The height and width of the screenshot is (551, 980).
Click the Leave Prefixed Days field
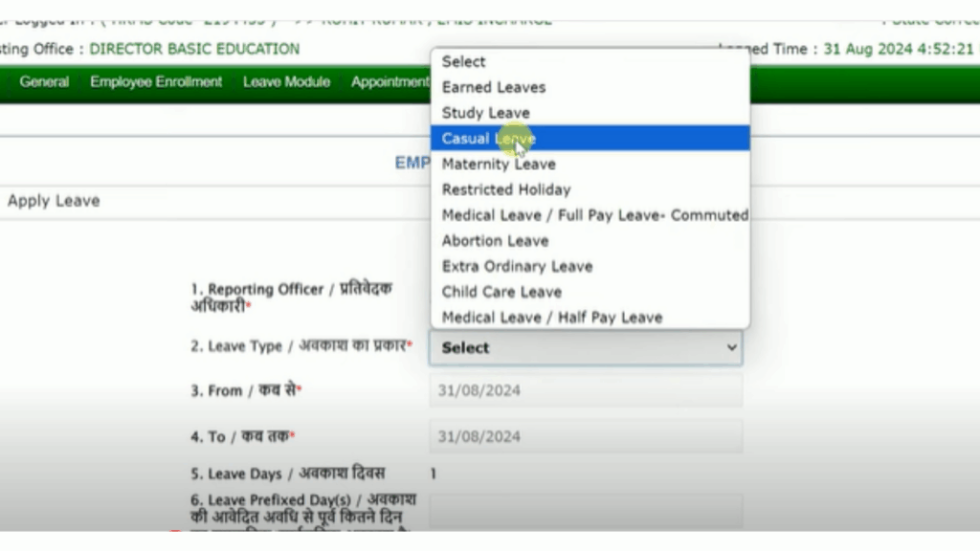coord(586,511)
